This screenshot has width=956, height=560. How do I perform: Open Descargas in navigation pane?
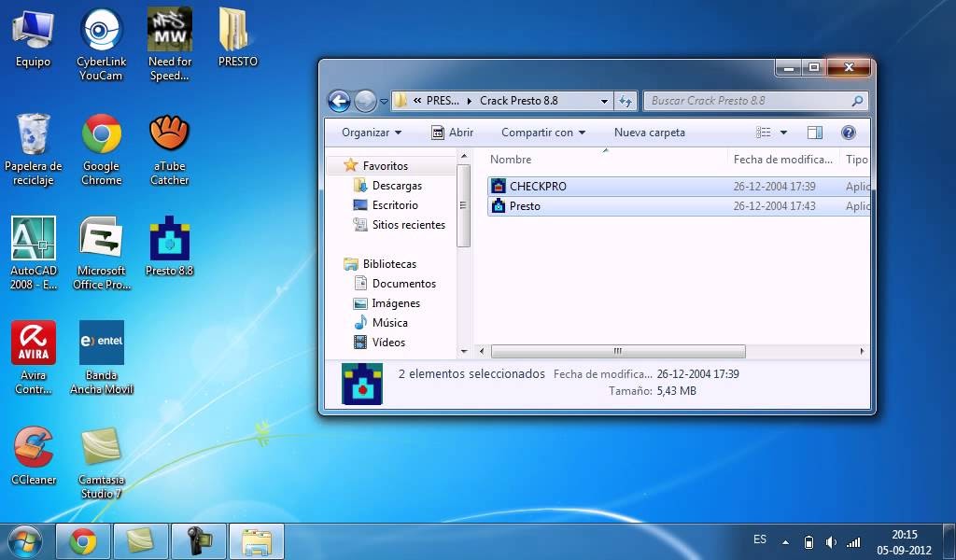click(x=397, y=185)
